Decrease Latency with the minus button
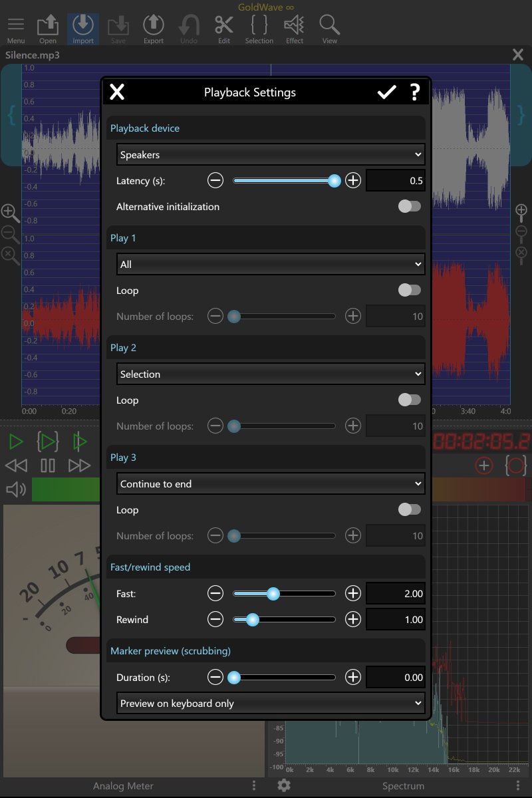This screenshot has height=798, width=532. 215,180
